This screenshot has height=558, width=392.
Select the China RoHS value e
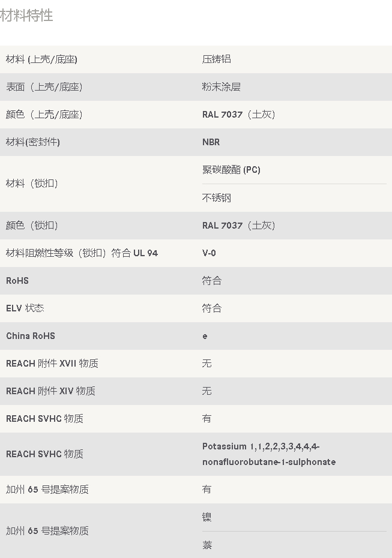click(205, 336)
